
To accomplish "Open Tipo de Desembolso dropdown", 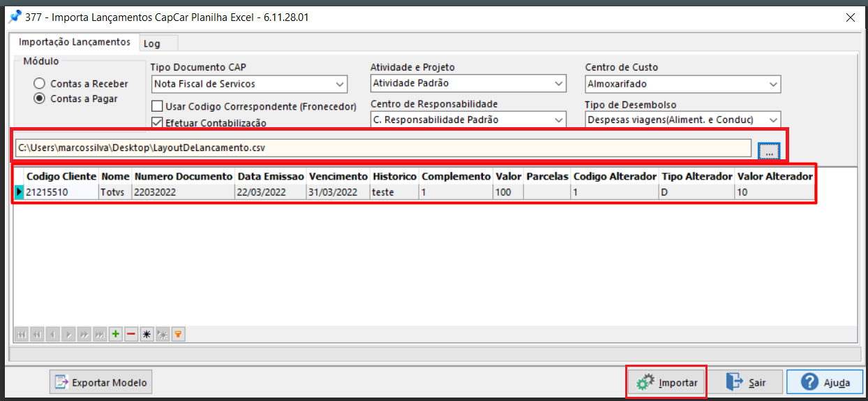I will [x=773, y=120].
